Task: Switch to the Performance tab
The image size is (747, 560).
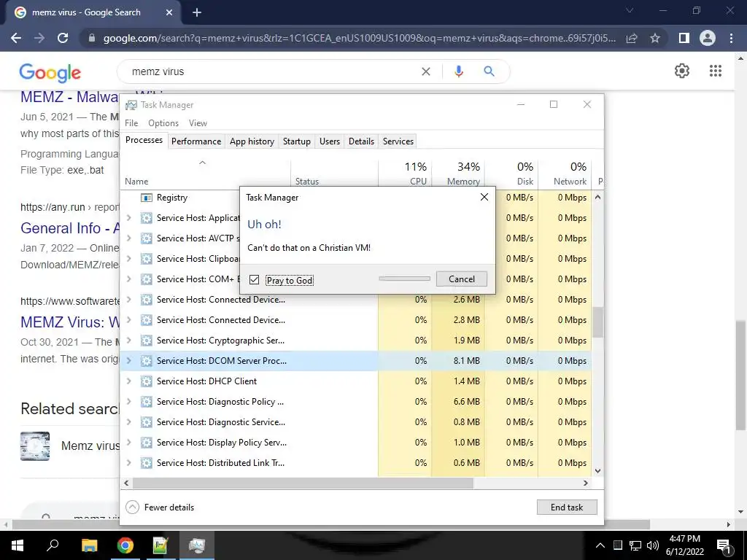Action: 196,141
